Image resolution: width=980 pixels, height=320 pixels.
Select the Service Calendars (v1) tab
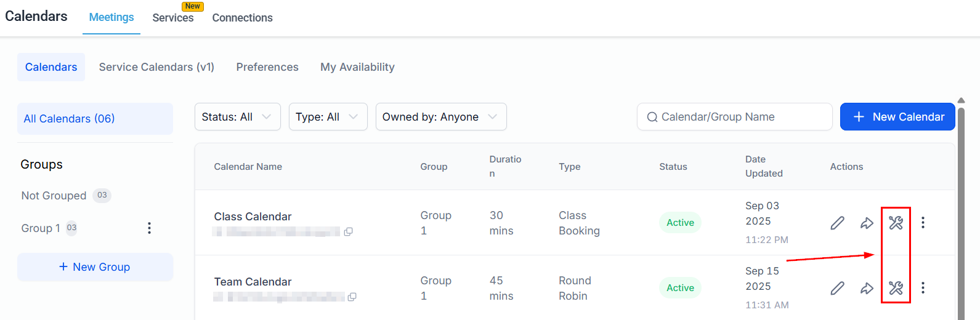coord(156,67)
